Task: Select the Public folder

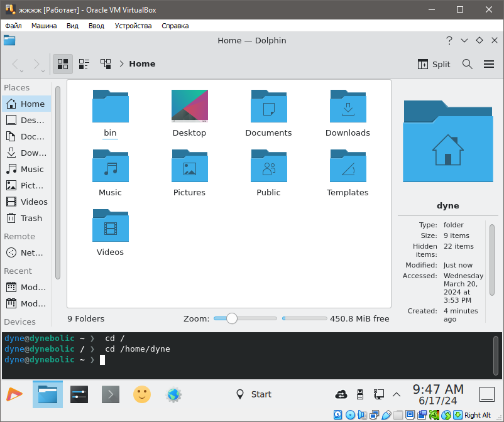Action: tap(269, 173)
